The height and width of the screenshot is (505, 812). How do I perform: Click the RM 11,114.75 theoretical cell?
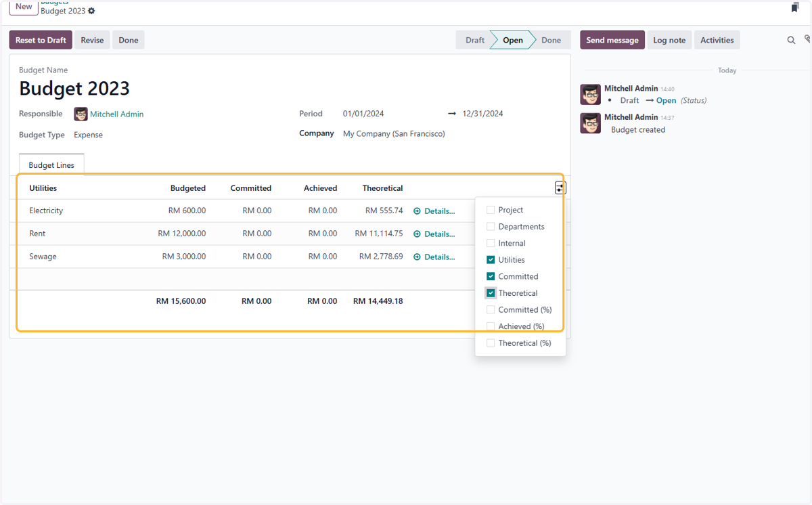[379, 234]
